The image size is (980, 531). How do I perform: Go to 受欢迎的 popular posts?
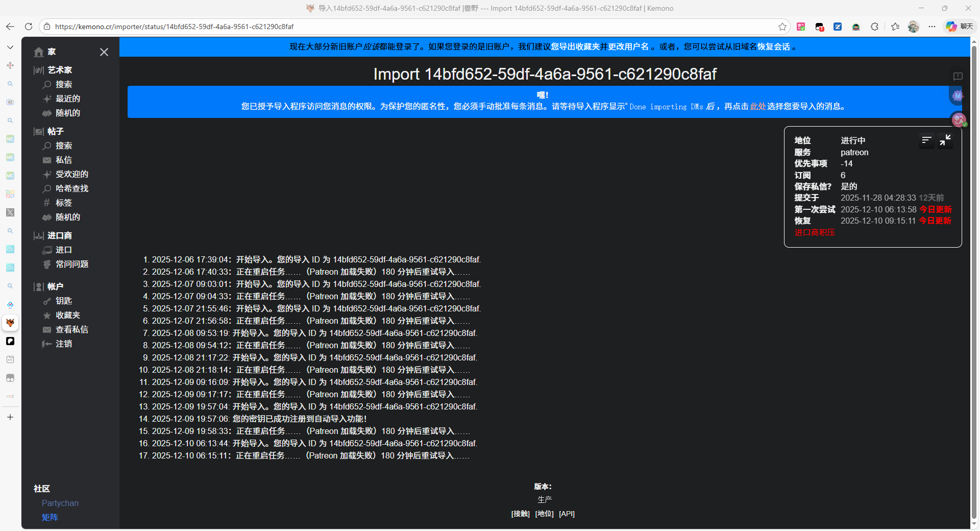click(x=71, y=175)
